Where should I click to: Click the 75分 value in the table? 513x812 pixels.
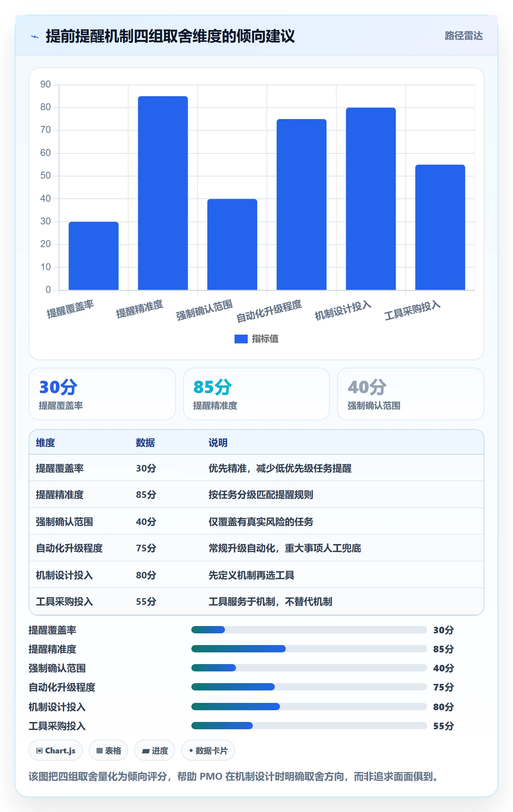146,548
